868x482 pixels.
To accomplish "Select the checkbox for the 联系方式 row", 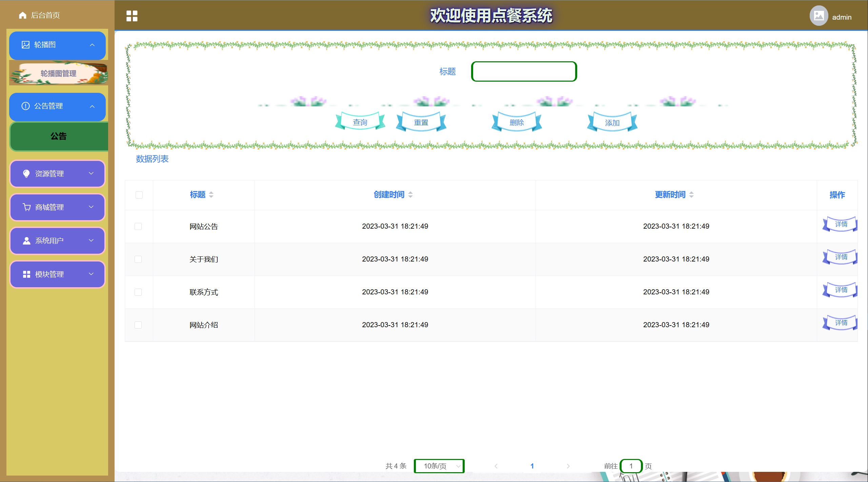I will point(138,292).
